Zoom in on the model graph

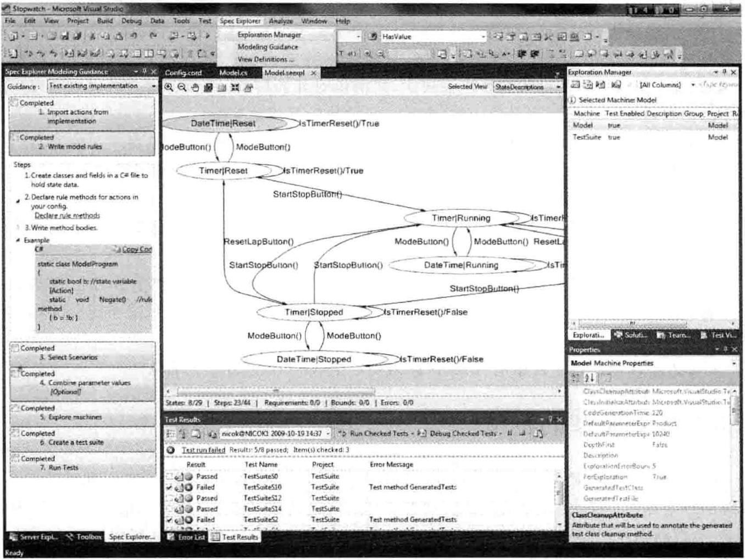(x=169, y=87)
